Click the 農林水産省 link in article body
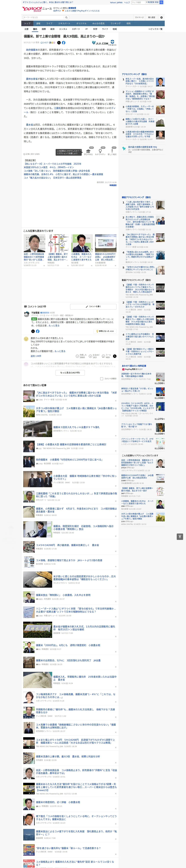 32,79
